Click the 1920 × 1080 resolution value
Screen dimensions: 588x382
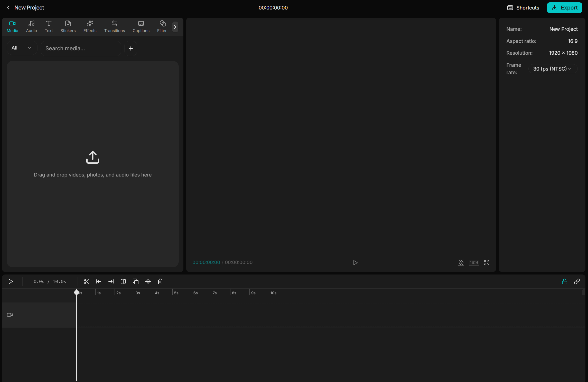[x=563, y=53]
